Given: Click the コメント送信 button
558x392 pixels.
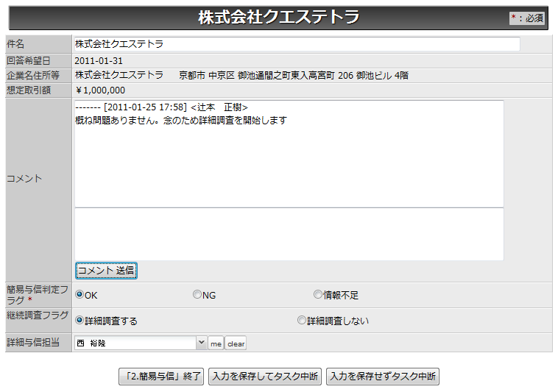Looking at the screenshot, I should [106, 271].
